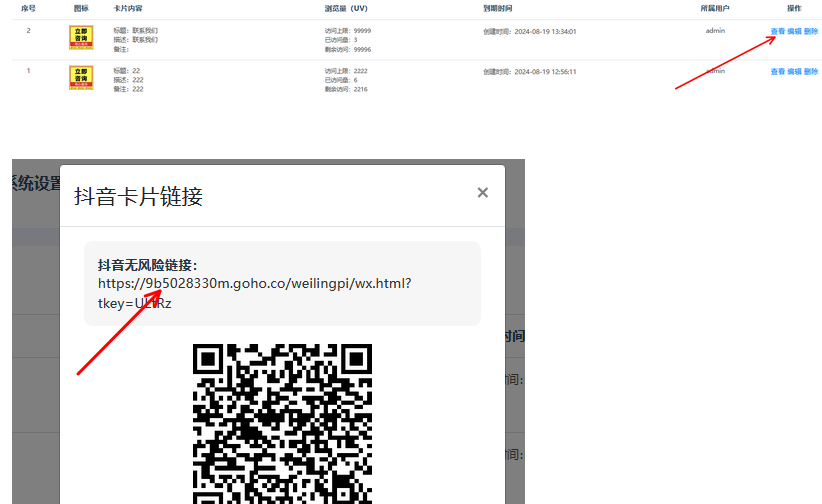The height and width of the screenshot is (504, 822).
Task: Click 标题: 联系我们 text in row 2
Action: pyautogui.click(x=135, y=30)
